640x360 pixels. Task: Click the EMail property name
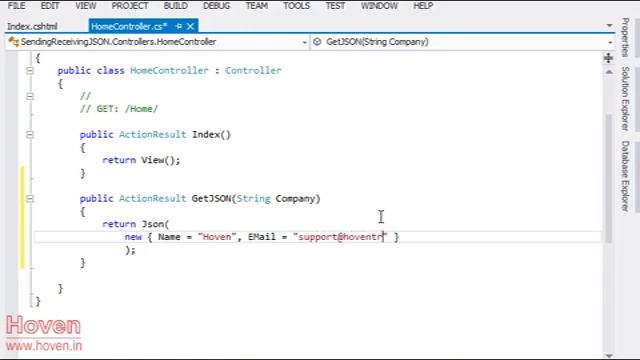[x=262, y=237]
